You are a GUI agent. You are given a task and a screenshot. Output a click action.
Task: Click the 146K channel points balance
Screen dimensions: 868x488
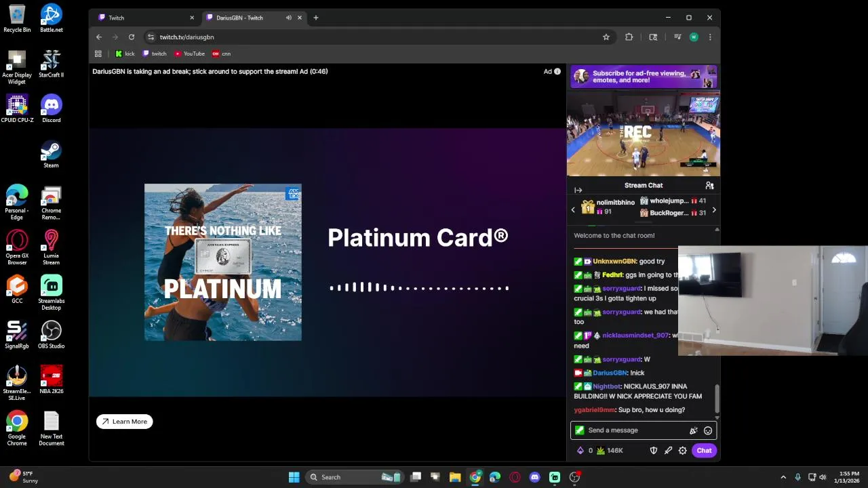pyautogui.click(x=610, y=451)
